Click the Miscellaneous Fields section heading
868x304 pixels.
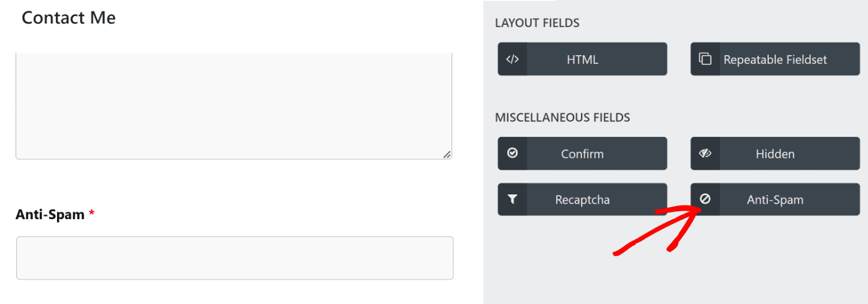pyautogui.click(x=562, y=118)
